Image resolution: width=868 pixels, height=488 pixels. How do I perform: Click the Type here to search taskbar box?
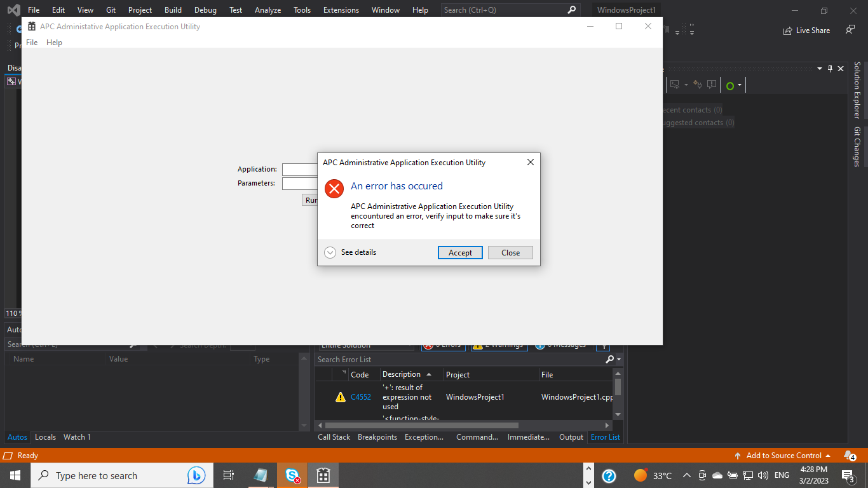121,475
